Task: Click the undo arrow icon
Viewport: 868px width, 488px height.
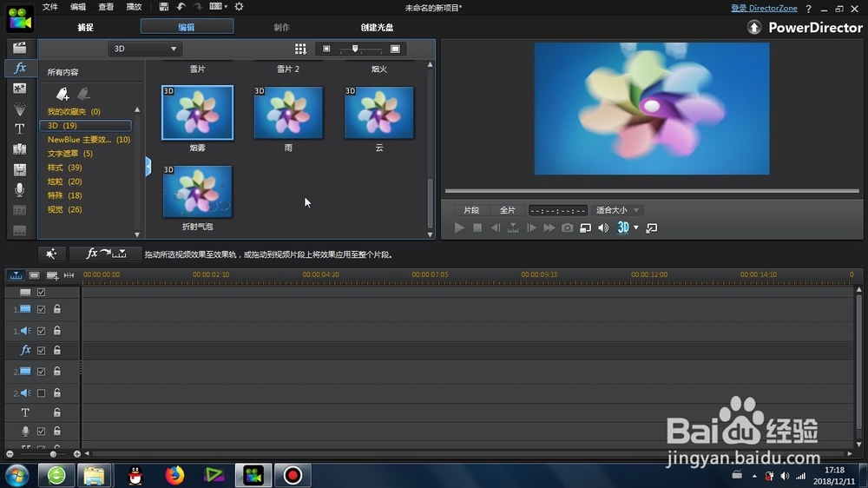Action: coord(181,7)
